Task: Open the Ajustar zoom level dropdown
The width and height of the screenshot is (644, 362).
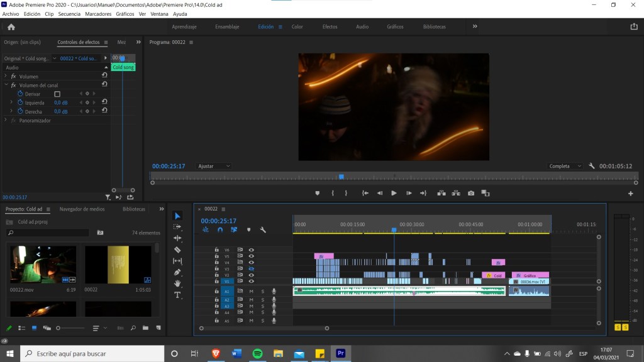Action: 214,166
